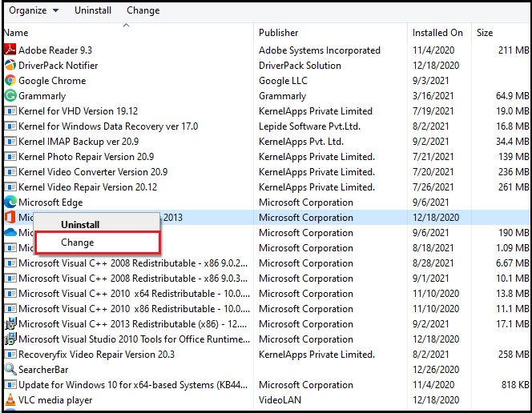
Task: Click the Grammarly app icon
Action: pos(10,96)
